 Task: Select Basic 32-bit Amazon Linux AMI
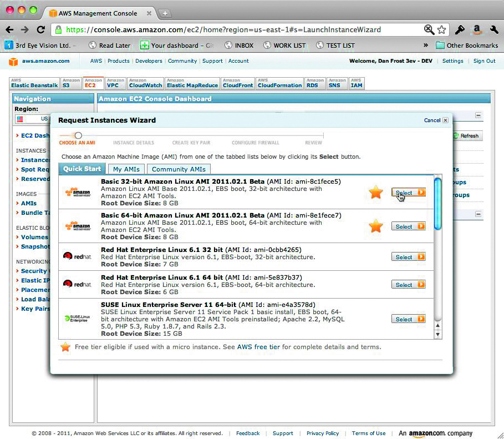click(409, 193)
